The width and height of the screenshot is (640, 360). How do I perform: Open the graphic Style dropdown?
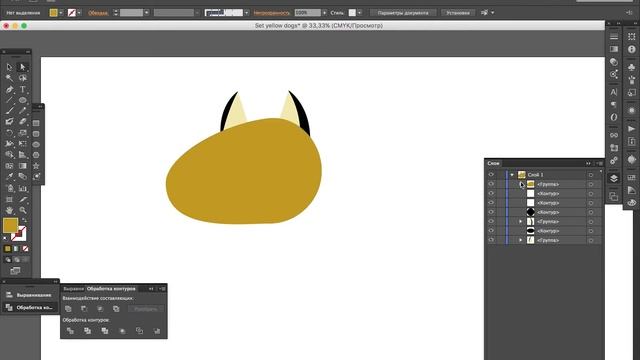(360, 13)
